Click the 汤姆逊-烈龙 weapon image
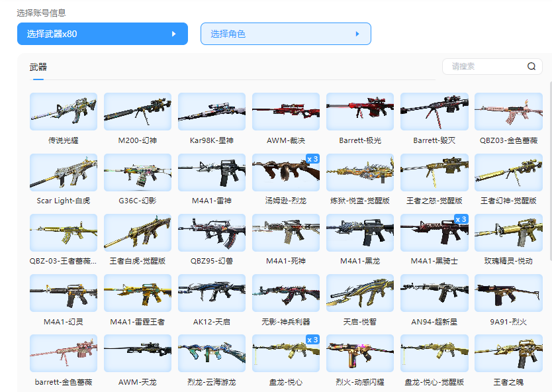552x392 pixels. pos(286,172)
